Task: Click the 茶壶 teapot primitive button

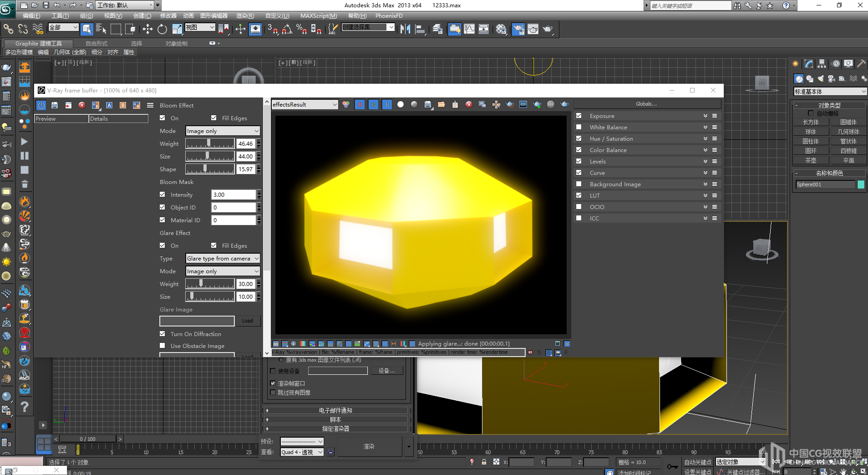Action: [x=811, y=160]
